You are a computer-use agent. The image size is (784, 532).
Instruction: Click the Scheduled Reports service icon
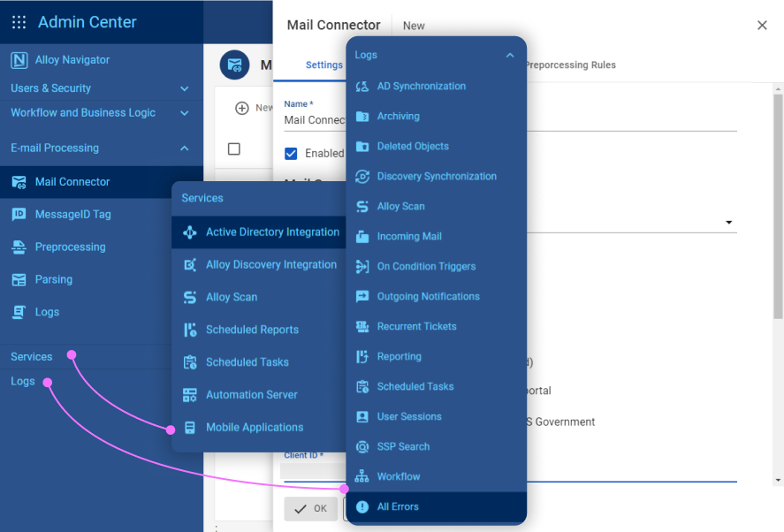pos(190,330)
